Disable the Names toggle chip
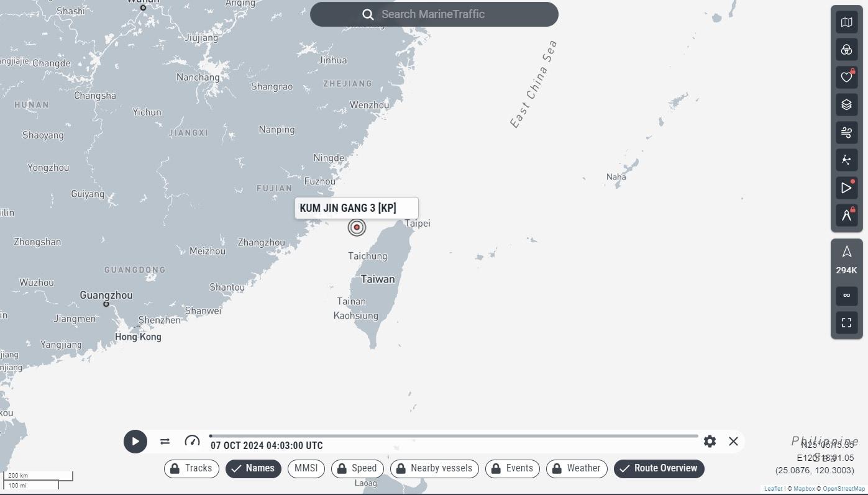 (254, 468)
